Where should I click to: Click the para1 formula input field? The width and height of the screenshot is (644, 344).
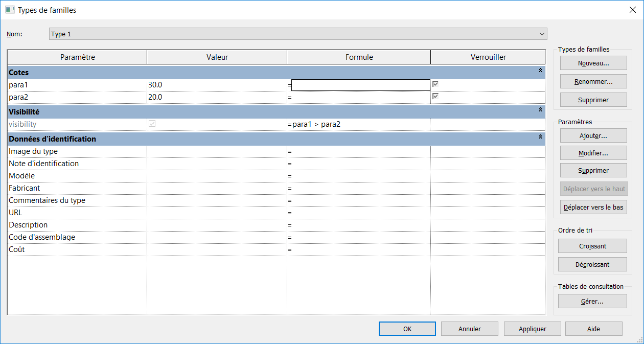tap(360, 85)
